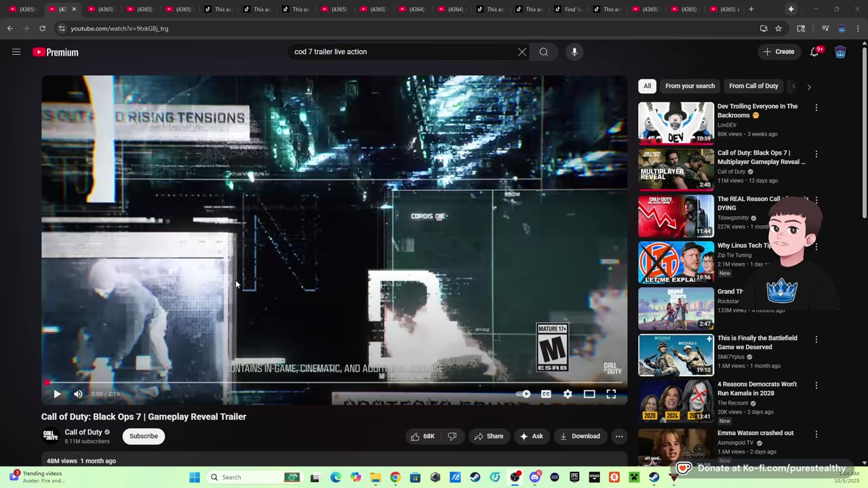Toggle closed captions on video
The height and width of the screenshot is (488, 868).
[x=546, y=394]
